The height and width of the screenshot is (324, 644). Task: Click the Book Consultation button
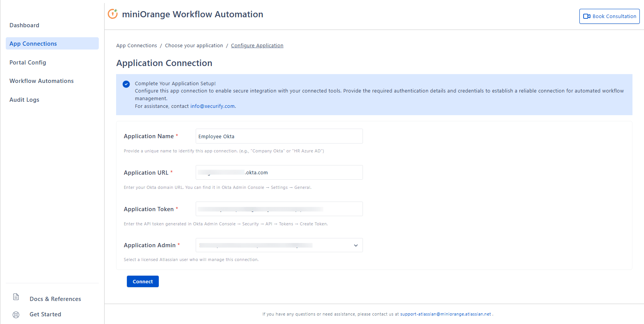(x=609, y=16)
